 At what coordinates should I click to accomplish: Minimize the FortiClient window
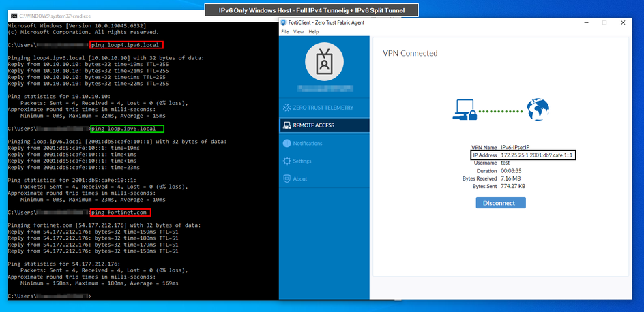(586, 22)
